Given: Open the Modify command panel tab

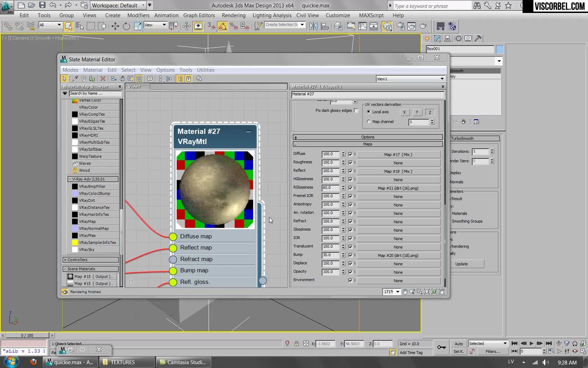Looking at the screenshot, I should [x=437, y=39].
